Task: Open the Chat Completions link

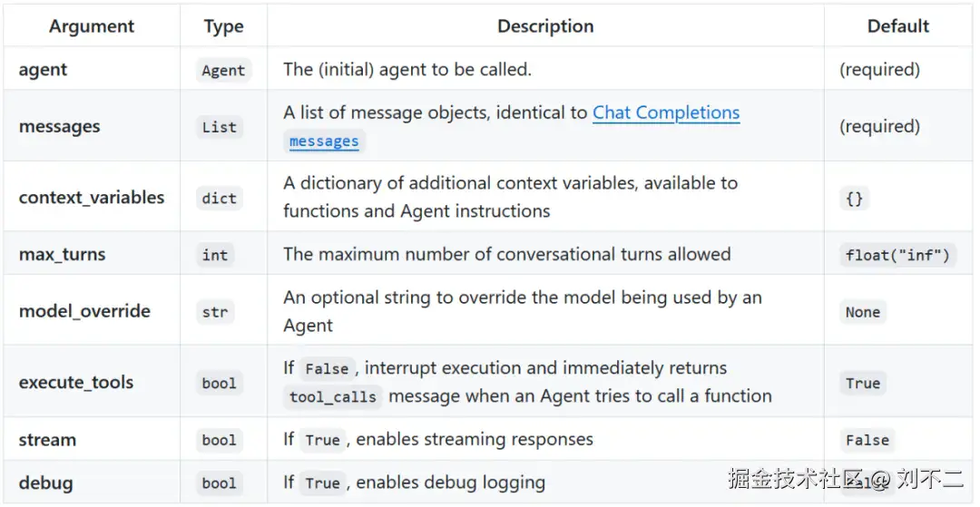Action: point(666,113)
